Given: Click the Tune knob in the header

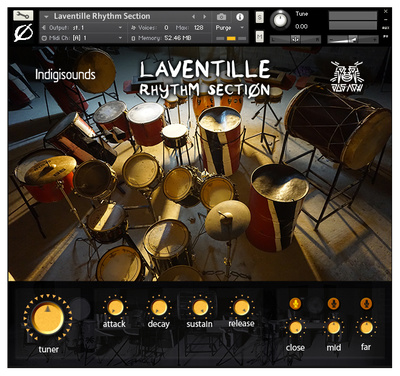Looking at the screenshot, I should pos(280,20).
